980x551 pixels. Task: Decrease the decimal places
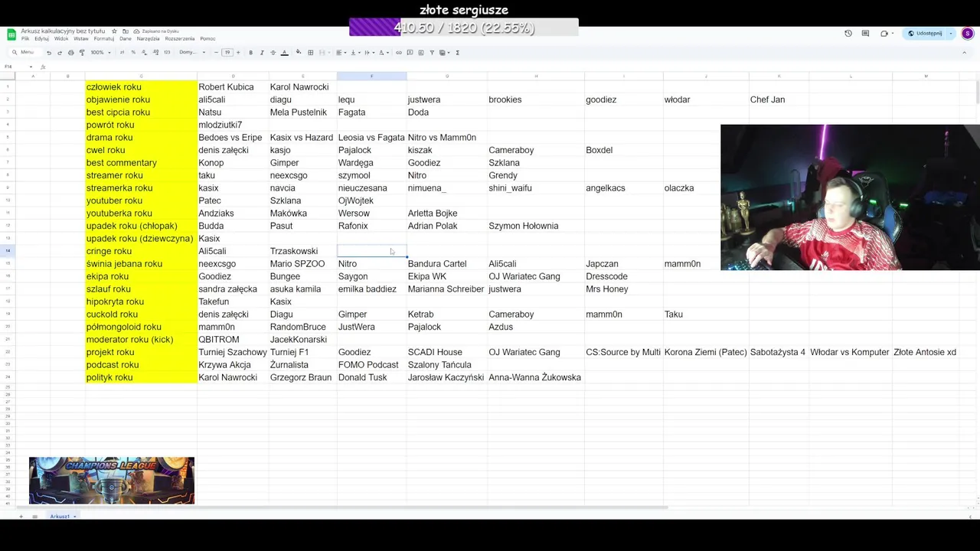click(x=144, y=52)
